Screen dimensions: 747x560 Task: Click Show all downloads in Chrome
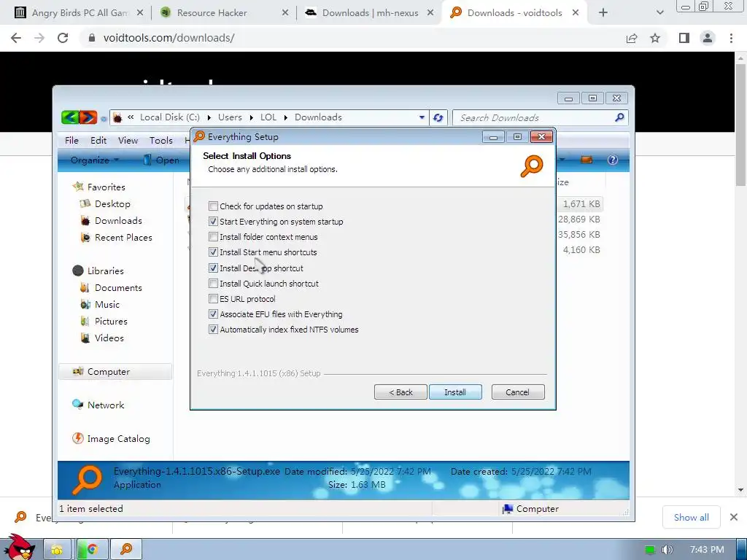[692, 517]
